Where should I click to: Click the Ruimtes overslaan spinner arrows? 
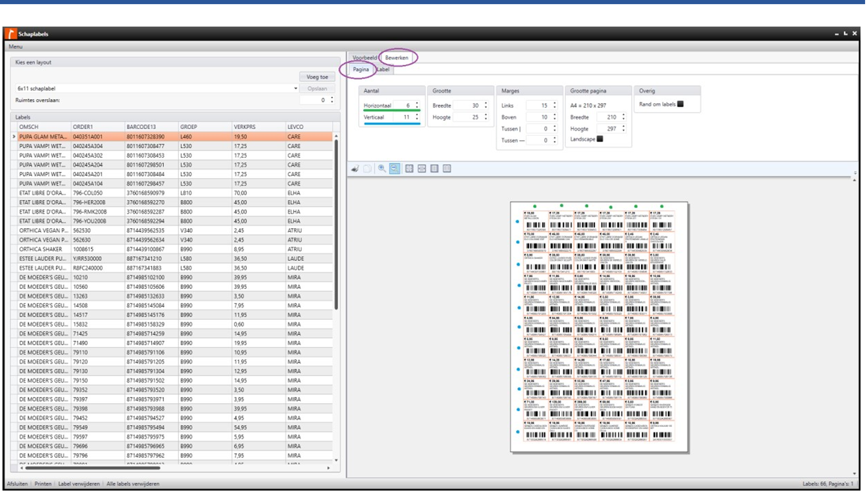(332, 100)
